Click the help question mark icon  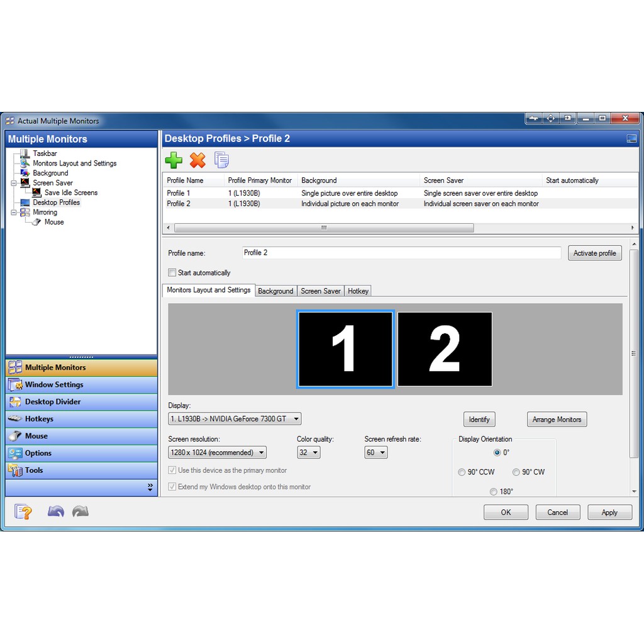[x=23, y=512]
